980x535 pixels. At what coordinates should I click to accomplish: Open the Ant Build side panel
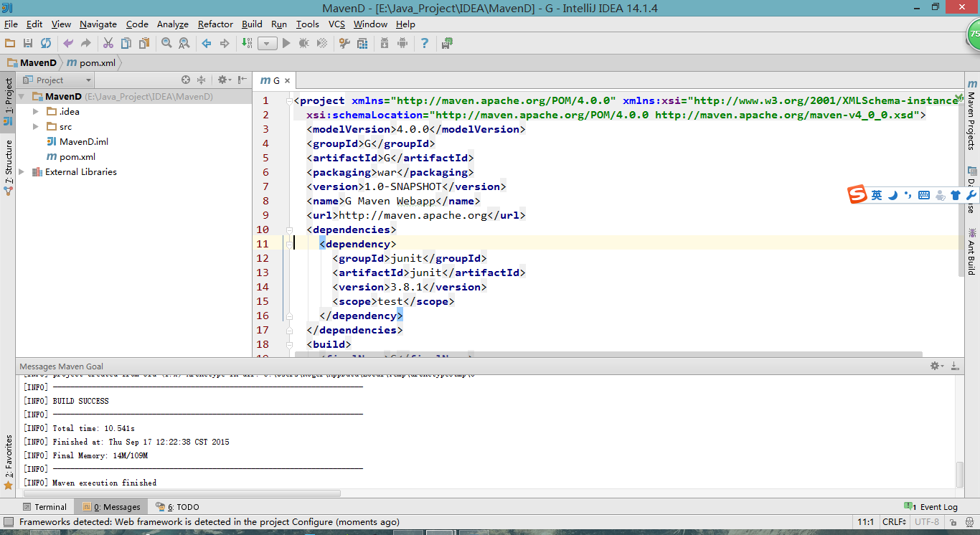[972, 252]
